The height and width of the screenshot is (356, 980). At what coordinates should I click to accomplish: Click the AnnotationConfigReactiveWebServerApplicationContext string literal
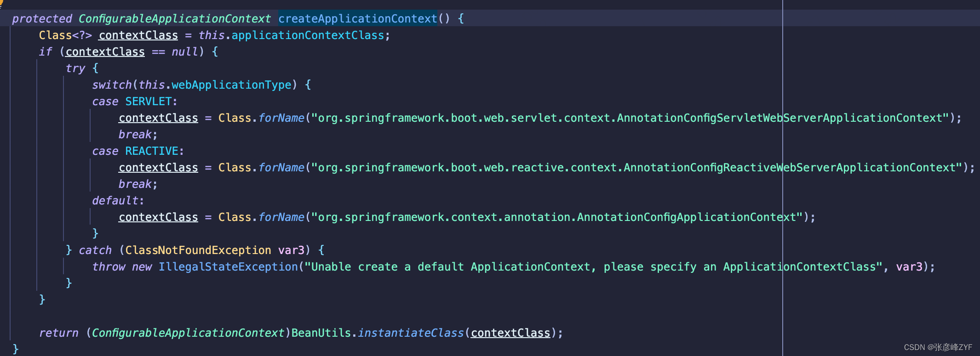(x=637, y=168)
